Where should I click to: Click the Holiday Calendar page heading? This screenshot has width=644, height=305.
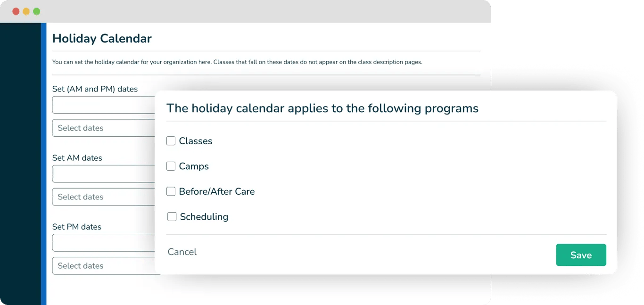coord(102,39)
